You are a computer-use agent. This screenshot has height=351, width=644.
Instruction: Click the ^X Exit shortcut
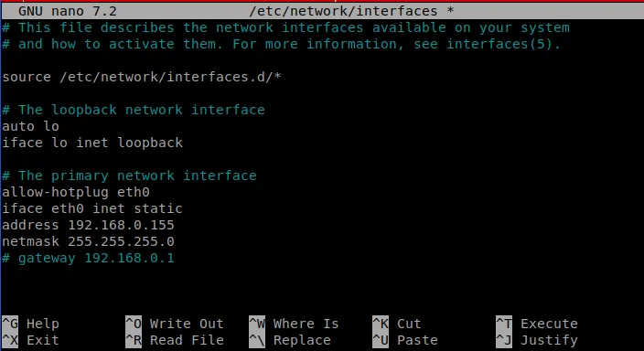point(31,340)
